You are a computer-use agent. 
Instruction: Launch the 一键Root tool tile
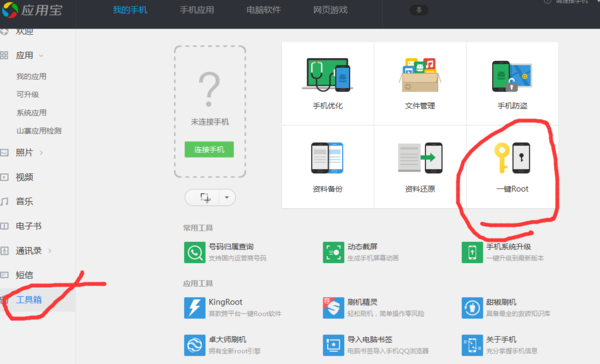pyautogui.click(x=512, y=167)
